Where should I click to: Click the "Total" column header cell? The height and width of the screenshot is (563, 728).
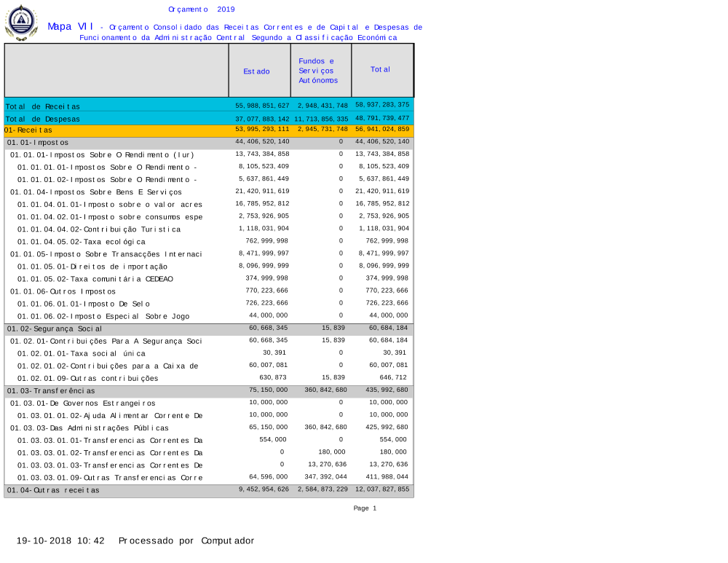(380, 70)
